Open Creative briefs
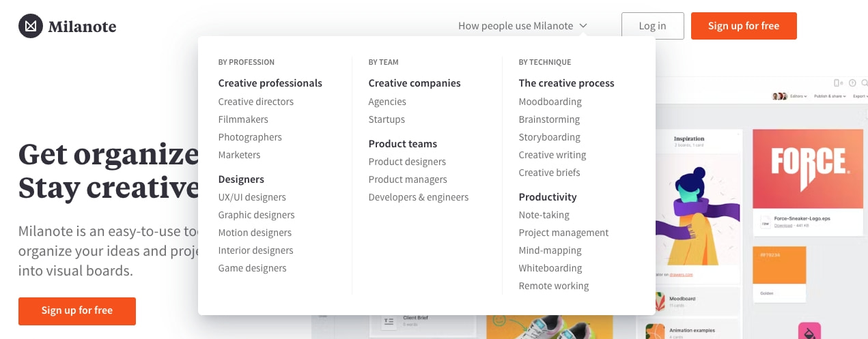Viewport: 868px width, 339px height. [549, 173]
